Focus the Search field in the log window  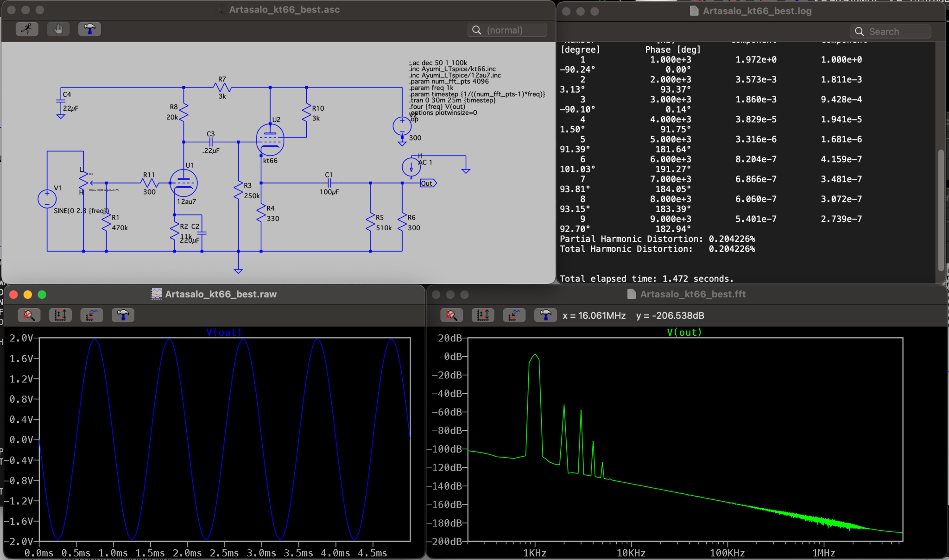tap(891, 31)
